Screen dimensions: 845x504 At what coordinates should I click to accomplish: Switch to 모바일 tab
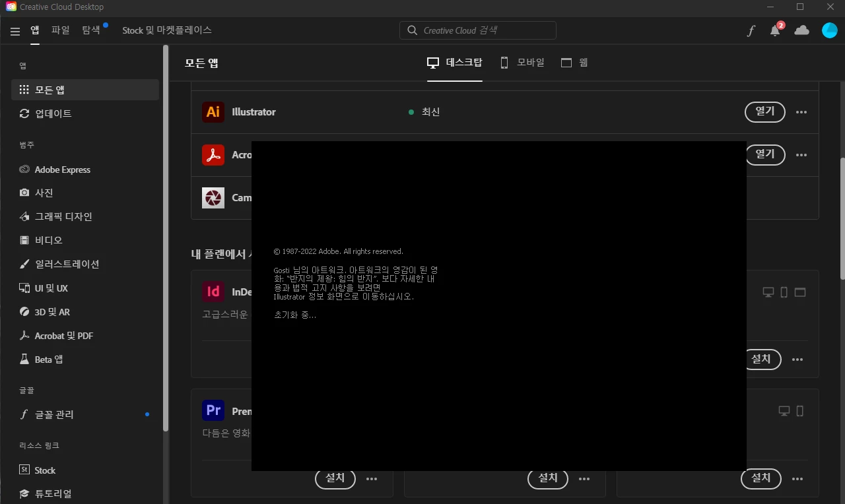(x=522, y=63)
